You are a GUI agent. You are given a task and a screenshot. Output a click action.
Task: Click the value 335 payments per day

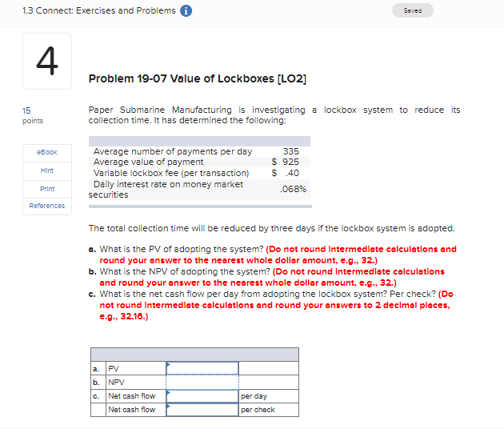pos(291,151)
